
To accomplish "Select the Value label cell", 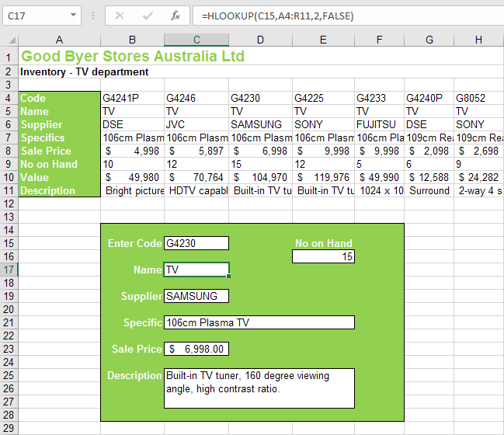I will click(x=60, y=177).
